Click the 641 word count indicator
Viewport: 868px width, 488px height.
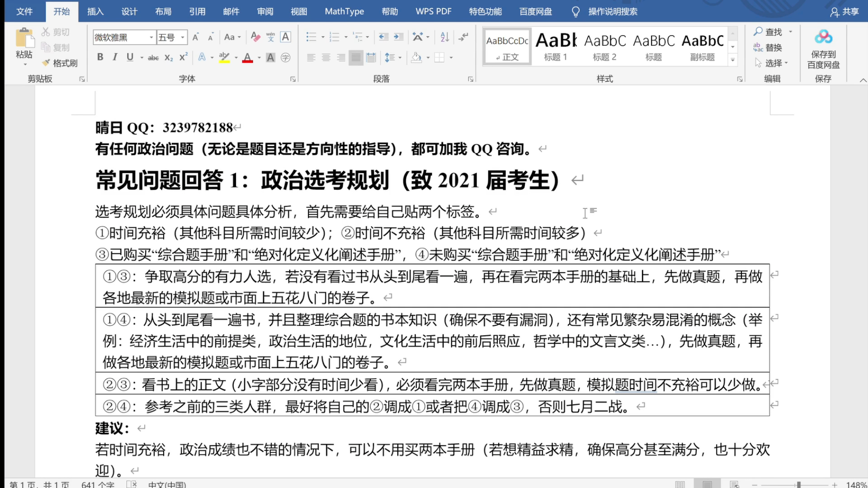[98, 484]
